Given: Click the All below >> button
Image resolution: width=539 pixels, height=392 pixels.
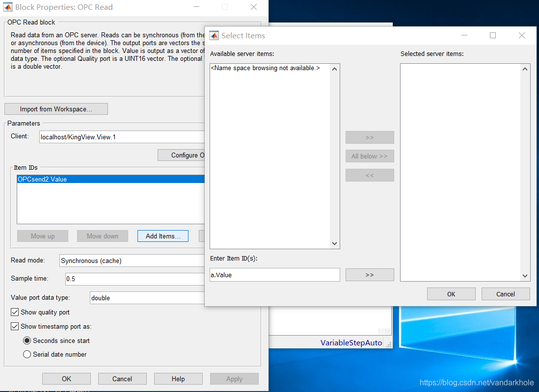Looking at the screenshot, I should click(370, 156).
